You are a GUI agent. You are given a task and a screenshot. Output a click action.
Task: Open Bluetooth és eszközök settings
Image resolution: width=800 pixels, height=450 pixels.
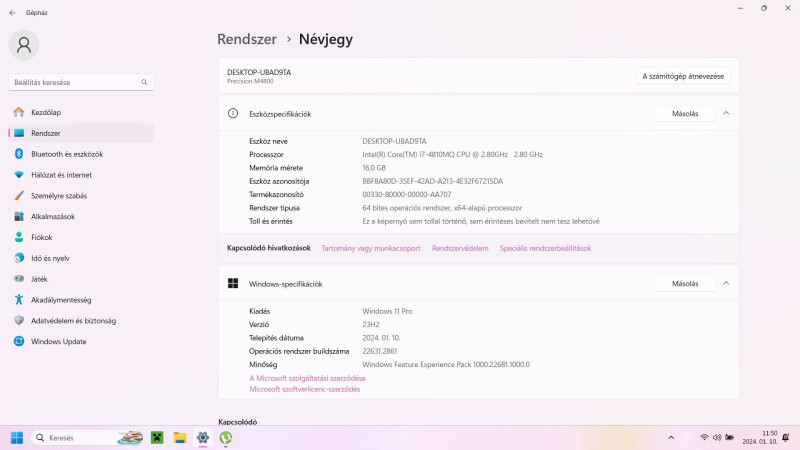(x=81, y=154)
